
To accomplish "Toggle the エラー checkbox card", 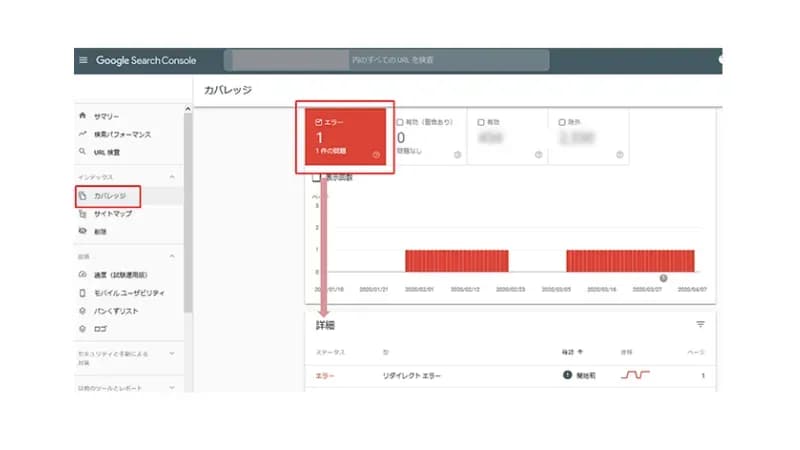I will click(318, 122).
